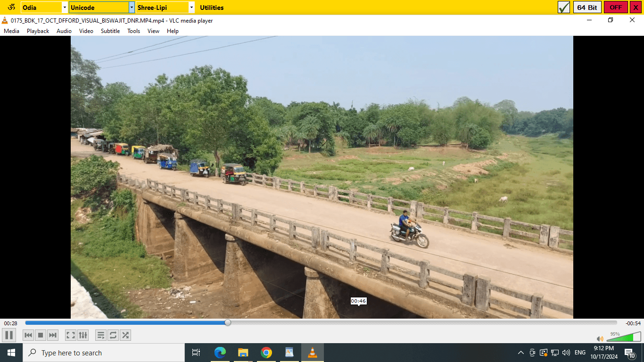Screen dimensions: 644x362
Task: Click the power tray icon beside Meet Now
Action: (544, 353)
